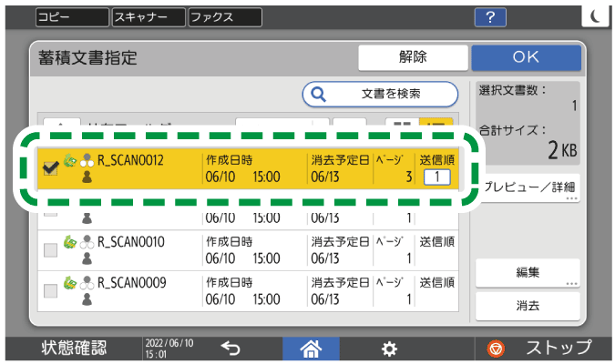This screenshot has width=615, height=364.
Task: Select the R_SCAN0010 file name
Action: click(x=131, y=242)
